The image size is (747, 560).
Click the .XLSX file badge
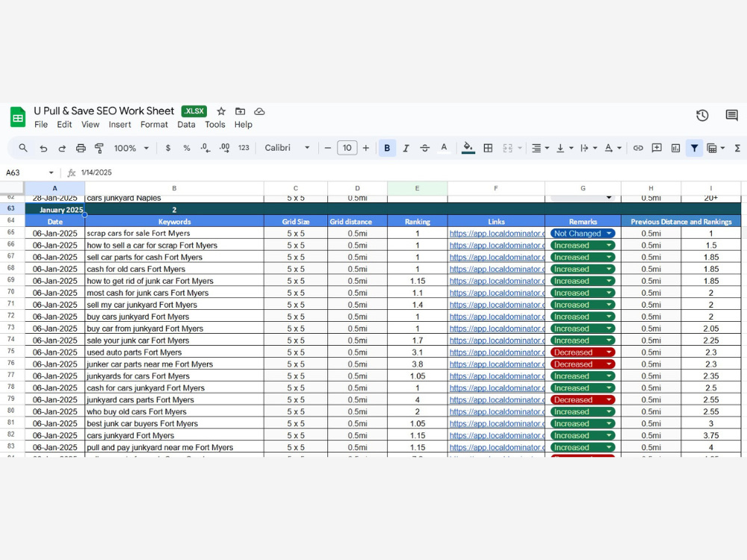(x=194, y=111)
